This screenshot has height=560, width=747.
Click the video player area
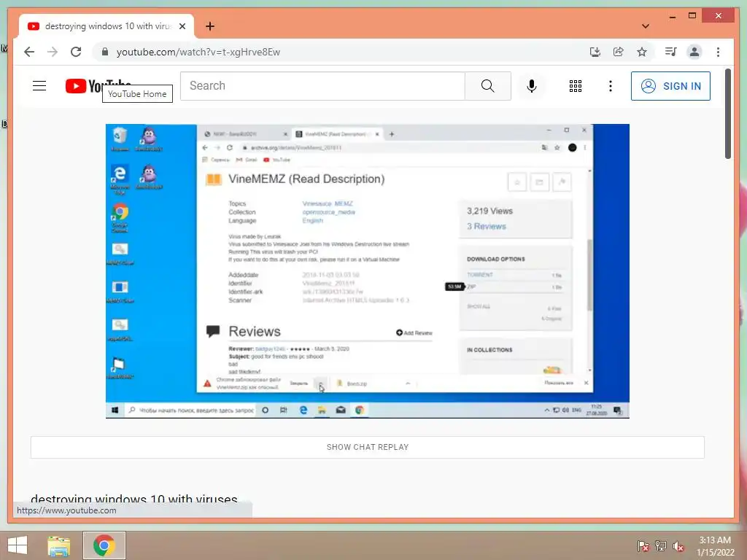pos(368,271)
